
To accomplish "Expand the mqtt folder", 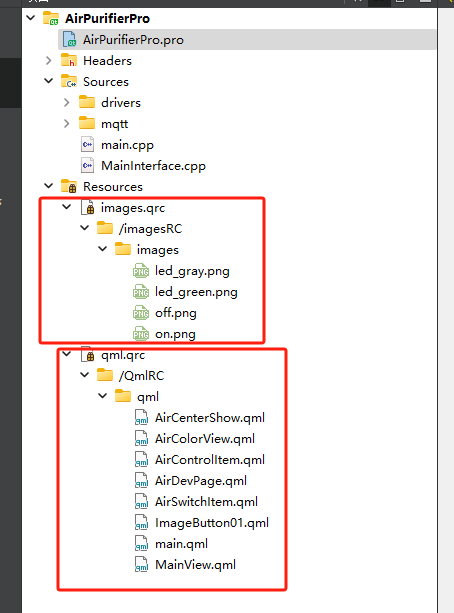I will (x=66, y=124).
